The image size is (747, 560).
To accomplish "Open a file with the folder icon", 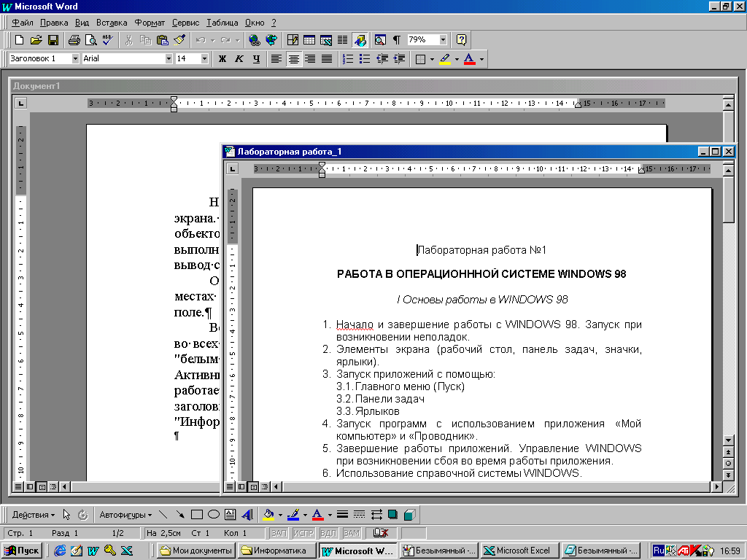I will click(36, 40).
